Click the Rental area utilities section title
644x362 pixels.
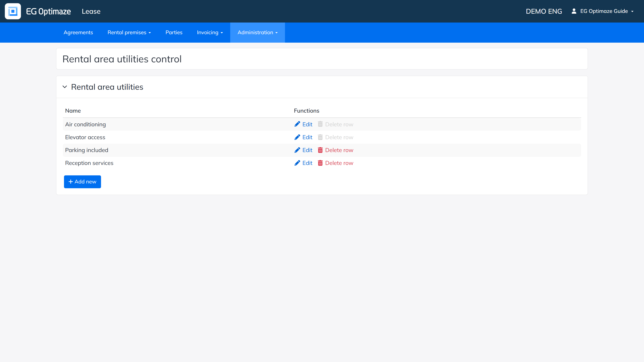pos(107,87)
